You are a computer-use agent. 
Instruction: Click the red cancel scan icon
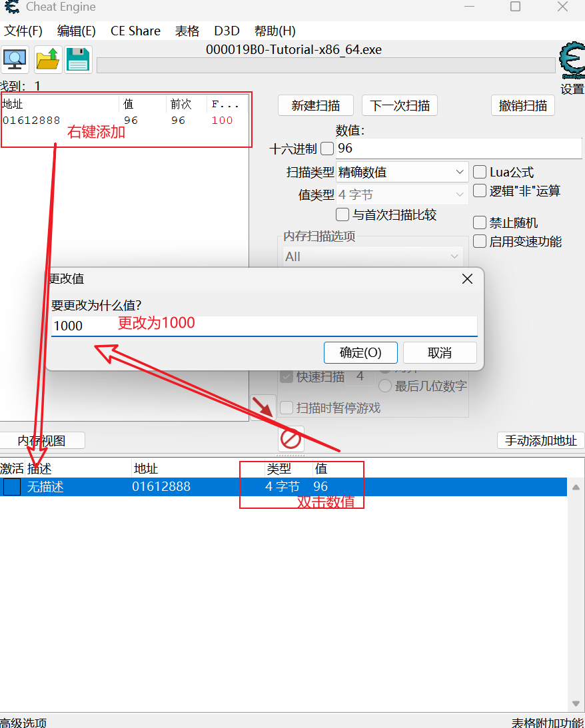(x=291, y=440)
